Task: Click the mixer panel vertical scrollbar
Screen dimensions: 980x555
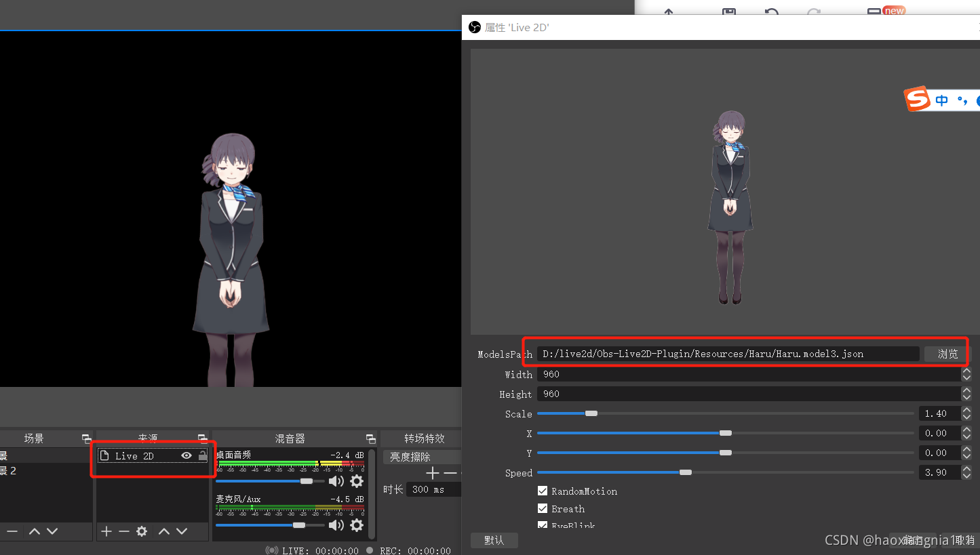Action: click(x=372, y=495)
